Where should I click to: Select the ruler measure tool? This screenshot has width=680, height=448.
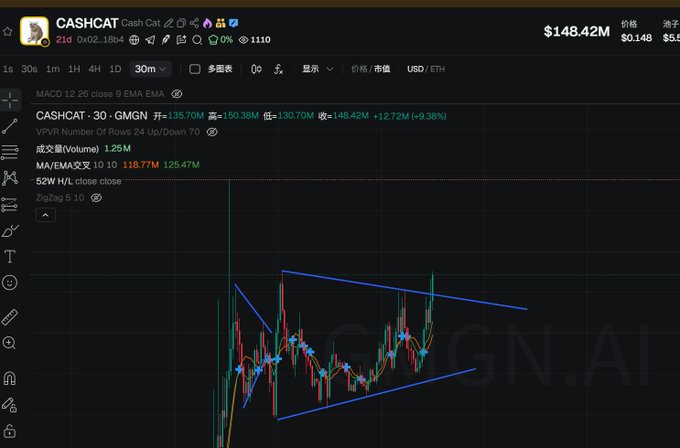coord(10,317)
